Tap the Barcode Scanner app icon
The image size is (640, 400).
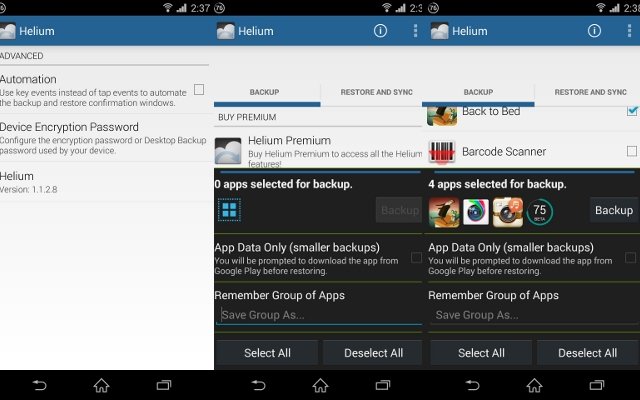coord(442,152)
